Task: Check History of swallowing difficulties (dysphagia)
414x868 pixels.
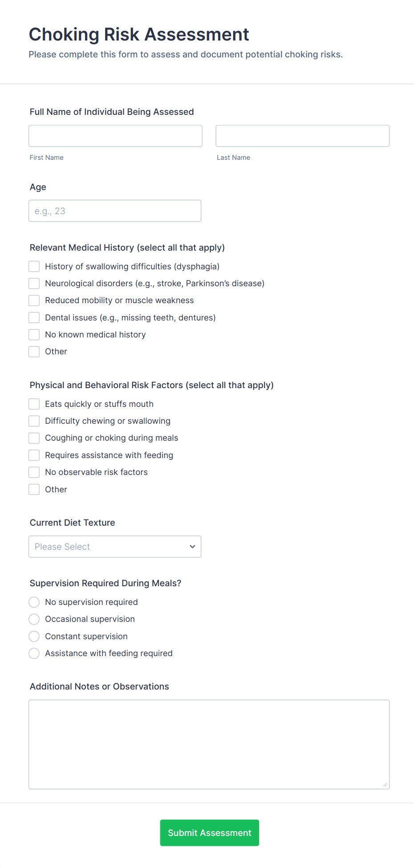Action: pyautogui.click(x=34, y=266)
